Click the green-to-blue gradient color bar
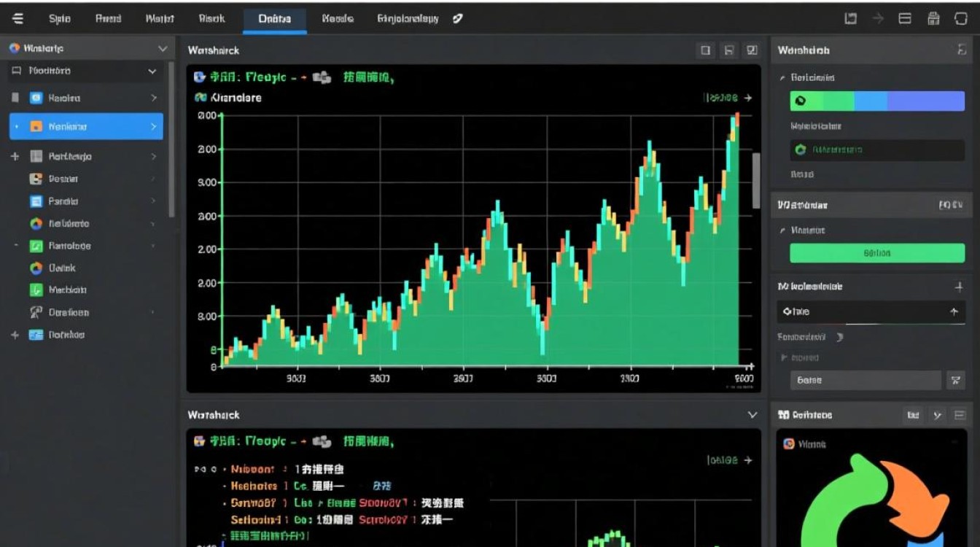 877,101
